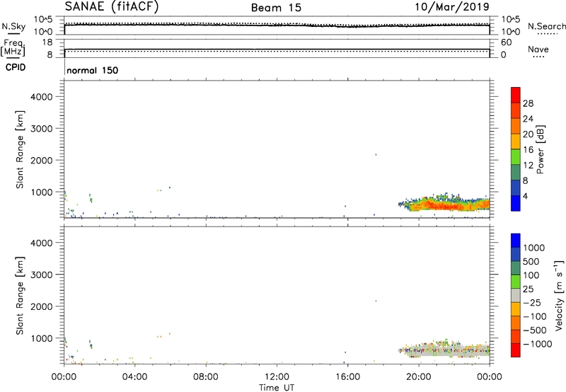Click '3000' on the velocity panel range axis
Image resolution: width=566 pixels, height=392 pixels.
point(42,275)
